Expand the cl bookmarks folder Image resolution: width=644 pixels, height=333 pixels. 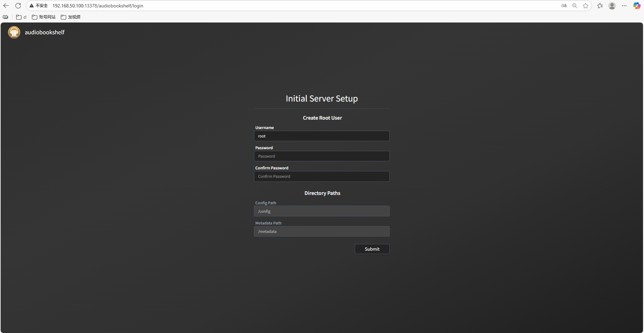coord(21,17)
